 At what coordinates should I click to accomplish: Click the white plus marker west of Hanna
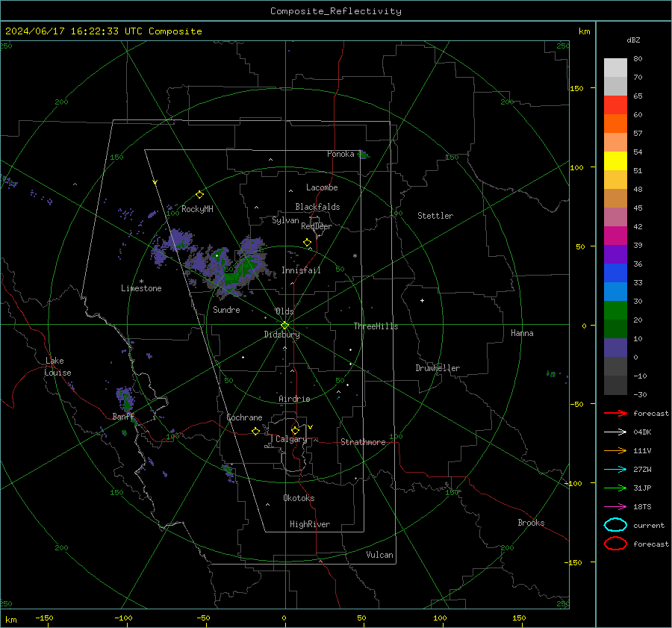(422, 300)
